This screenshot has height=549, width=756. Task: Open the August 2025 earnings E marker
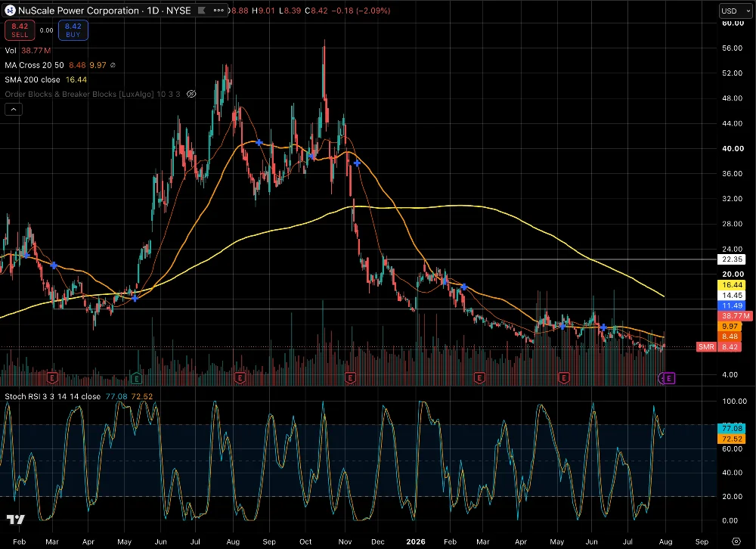pyautogui.click(x=240, y=378)
